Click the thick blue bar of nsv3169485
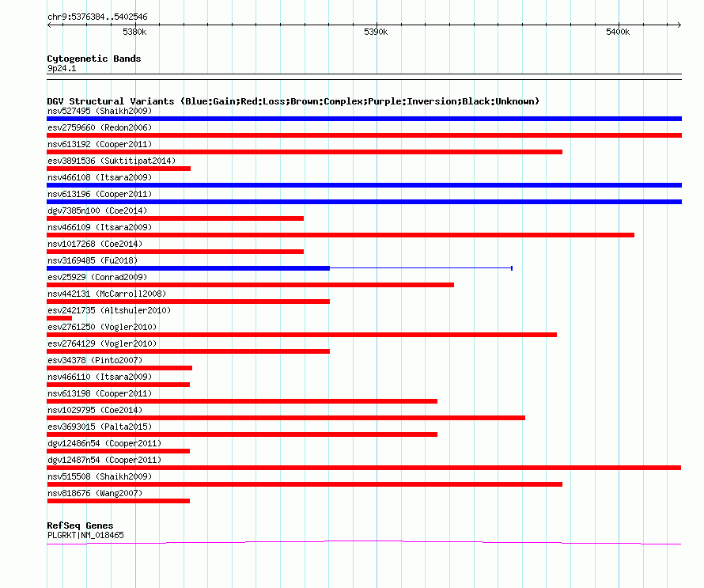The width and height of the screenshot is (704, 588). click(188, 268)
